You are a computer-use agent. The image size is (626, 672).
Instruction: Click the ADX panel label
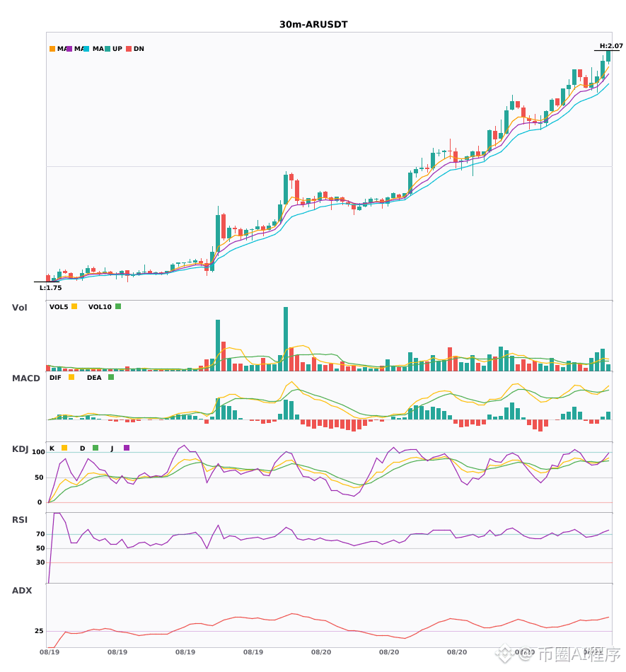[x=22, y=591]
